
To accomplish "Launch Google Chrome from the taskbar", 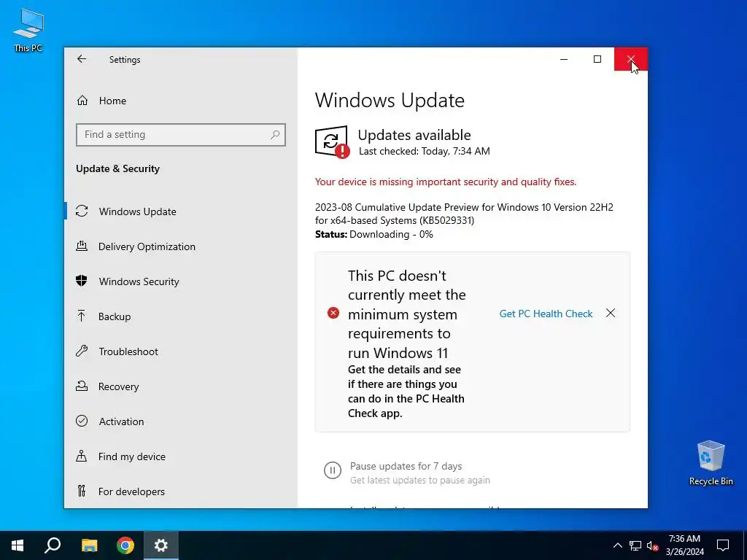I will (125, 545).
